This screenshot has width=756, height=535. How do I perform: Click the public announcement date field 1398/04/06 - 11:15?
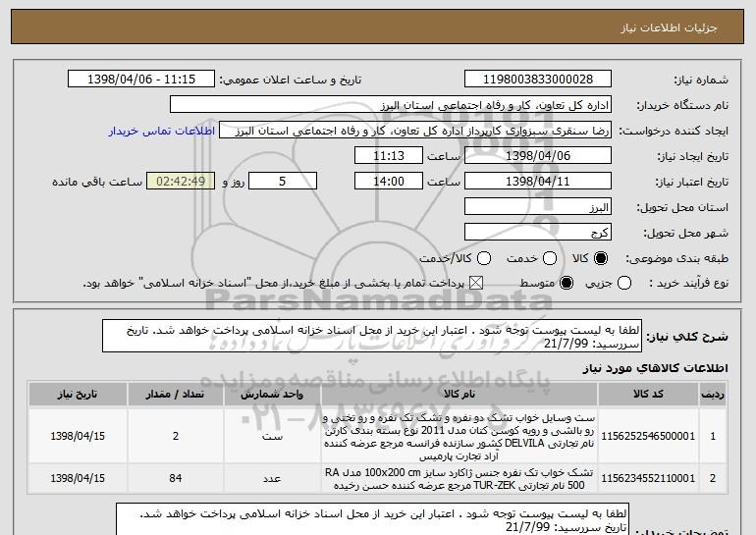[x=141, y=80]
